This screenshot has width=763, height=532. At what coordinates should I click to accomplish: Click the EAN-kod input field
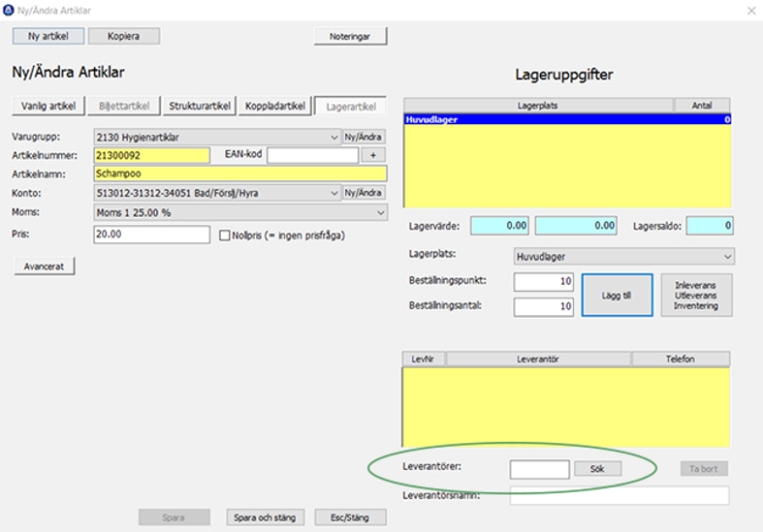pos(313,155)
